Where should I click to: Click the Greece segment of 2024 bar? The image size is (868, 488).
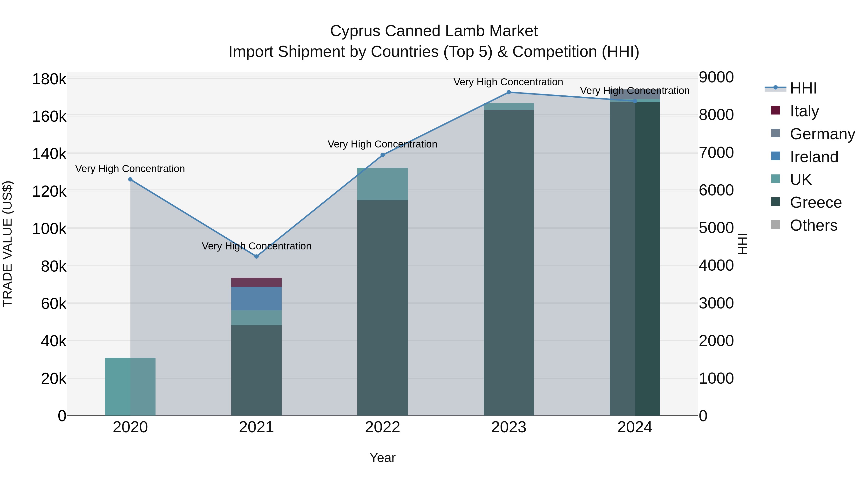[x=635, y=259]
